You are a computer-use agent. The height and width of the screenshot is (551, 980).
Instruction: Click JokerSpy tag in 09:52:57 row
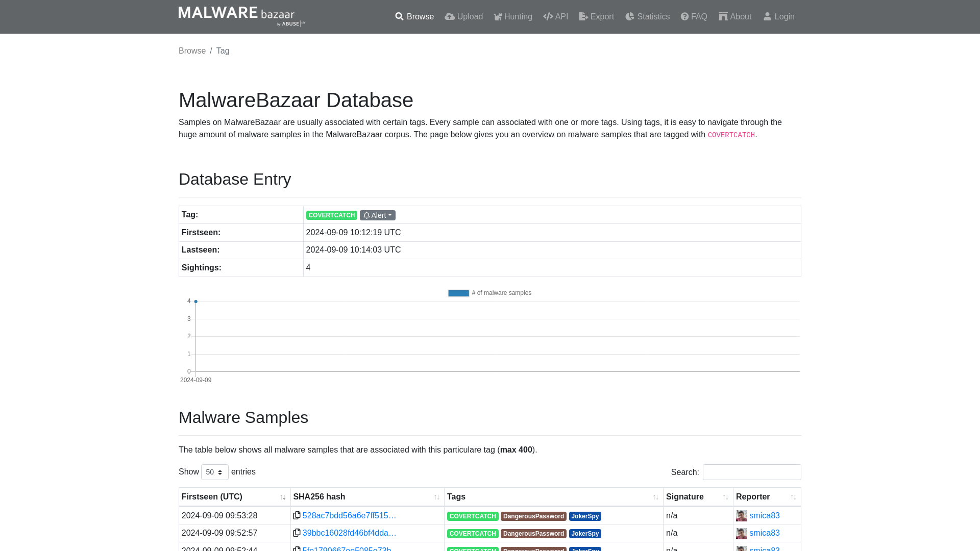(585, 534)
